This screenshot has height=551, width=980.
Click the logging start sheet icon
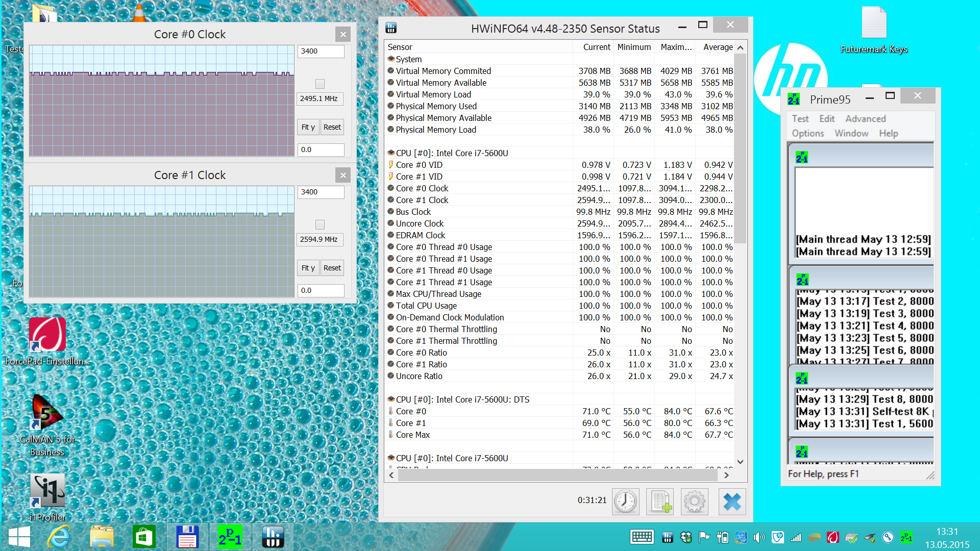[x=660, y=502]
